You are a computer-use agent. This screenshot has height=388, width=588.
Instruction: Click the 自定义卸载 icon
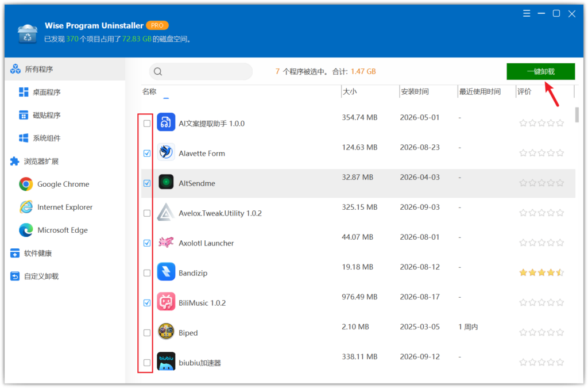coord(14,276)
